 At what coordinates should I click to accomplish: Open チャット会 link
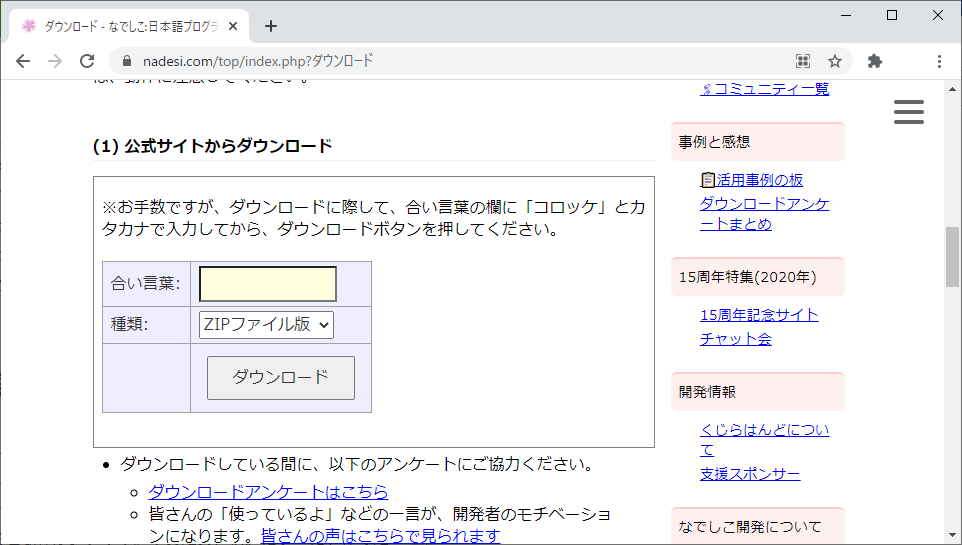pos(736,339)
